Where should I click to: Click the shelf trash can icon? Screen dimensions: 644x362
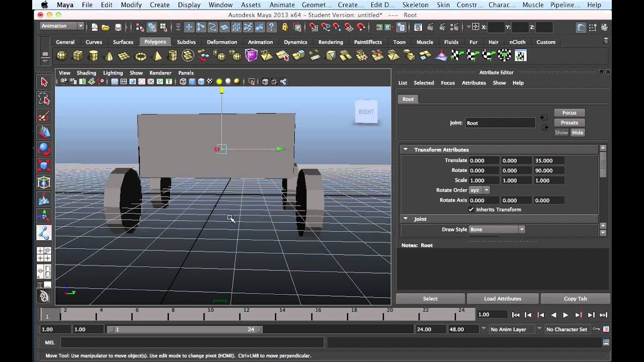pos(606,41)
